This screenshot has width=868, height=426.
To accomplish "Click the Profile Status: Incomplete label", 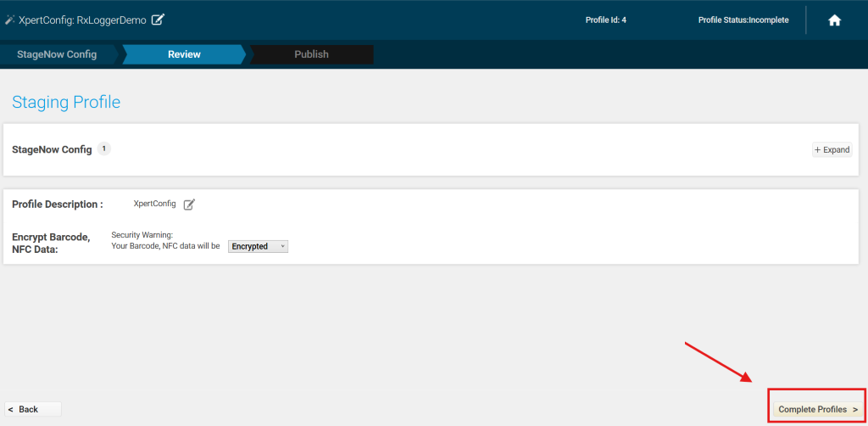I will point(743,20).
